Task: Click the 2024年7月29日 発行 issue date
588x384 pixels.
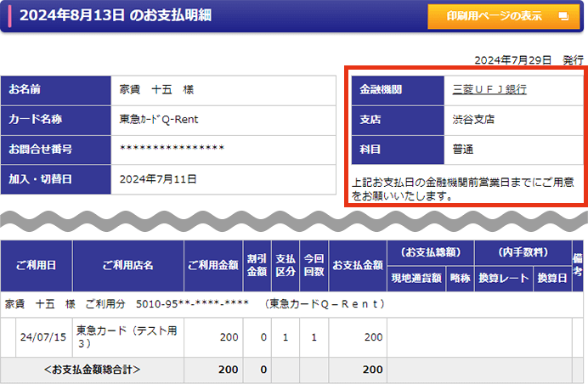Action: [529, 60]
